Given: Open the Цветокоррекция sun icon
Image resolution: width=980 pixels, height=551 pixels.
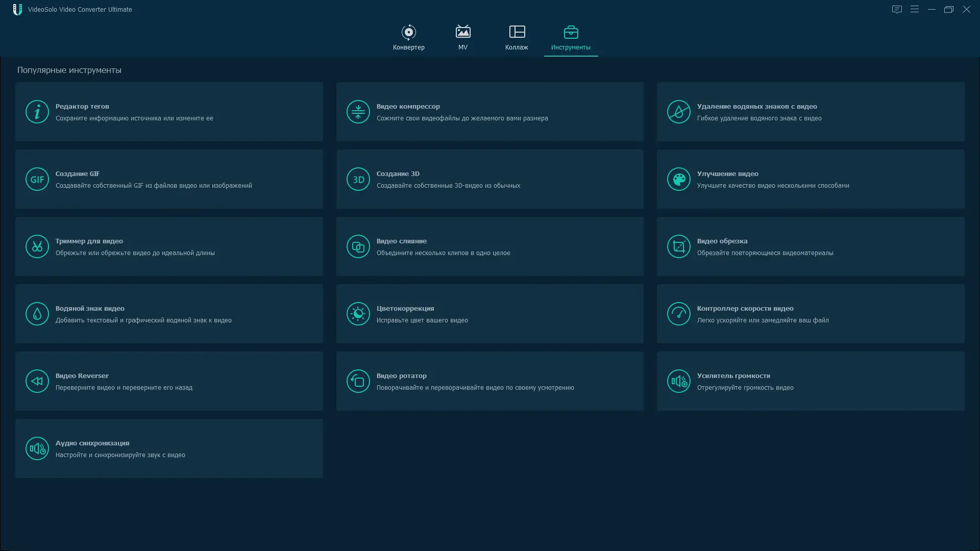Looking at the screenshot, I should [x=358, y=314].
